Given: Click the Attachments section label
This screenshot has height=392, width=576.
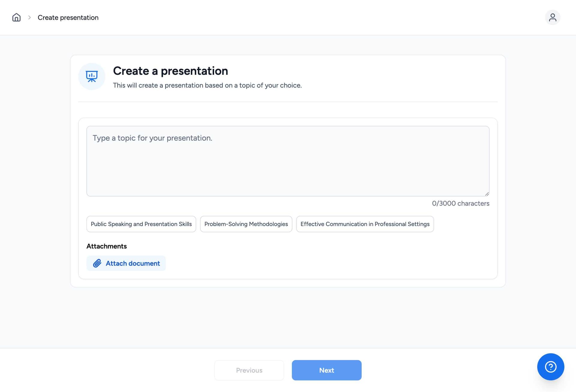Looking at the screenshot, I should click(106, 246).
